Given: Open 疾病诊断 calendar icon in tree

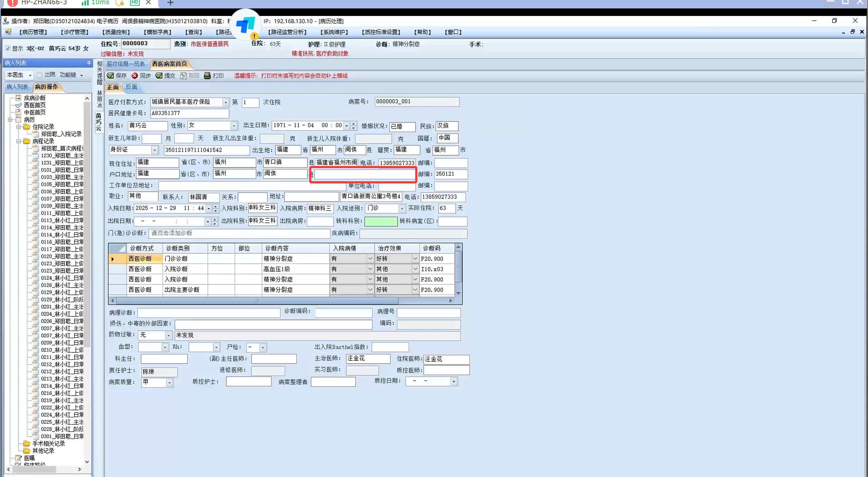Looking at the screenshot, I should coord(18,98).
